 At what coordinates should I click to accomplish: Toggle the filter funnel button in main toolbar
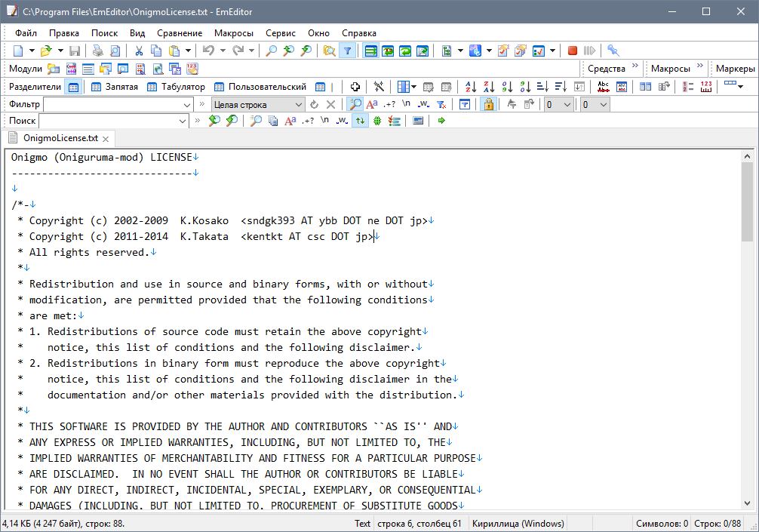pyautogui.click(x=347, y=51)
